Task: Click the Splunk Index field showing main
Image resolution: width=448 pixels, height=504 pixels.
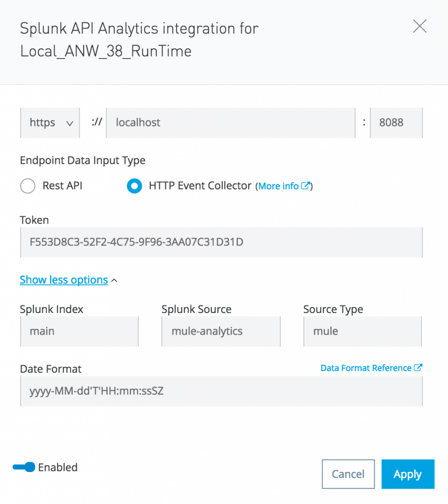Action: tap(79, 331)
